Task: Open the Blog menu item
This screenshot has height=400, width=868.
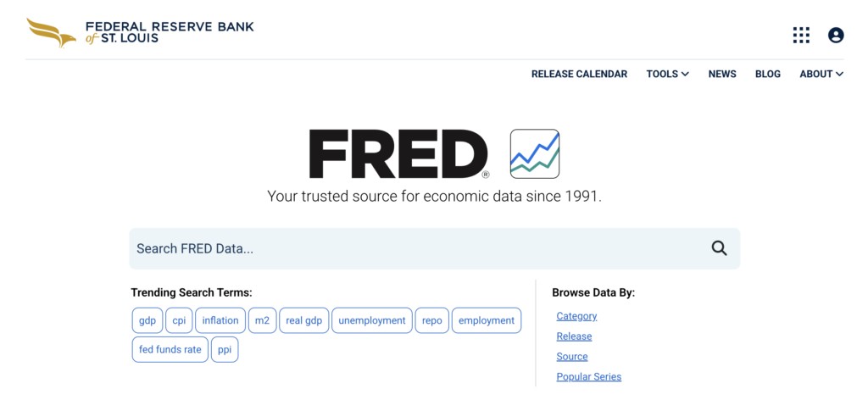Action: point(768,74)
